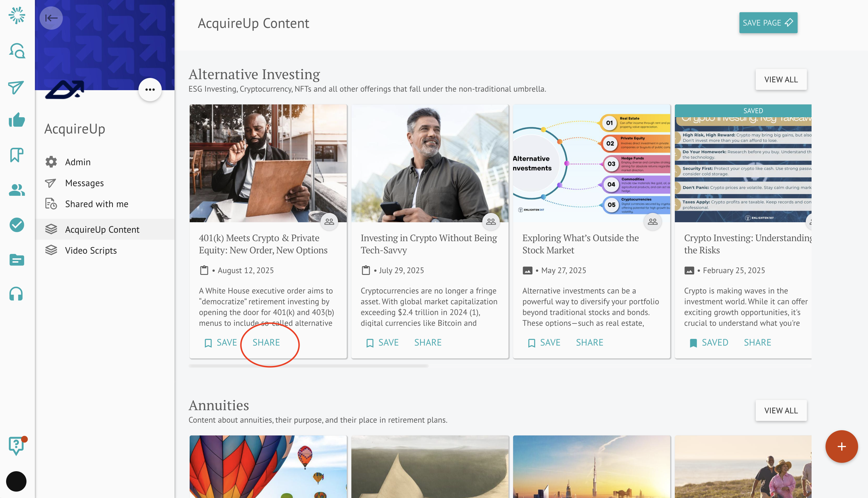Click the clipboard icon beside July 29, 2025
Viewport: 868px width, 498px height.
(366, 270)
